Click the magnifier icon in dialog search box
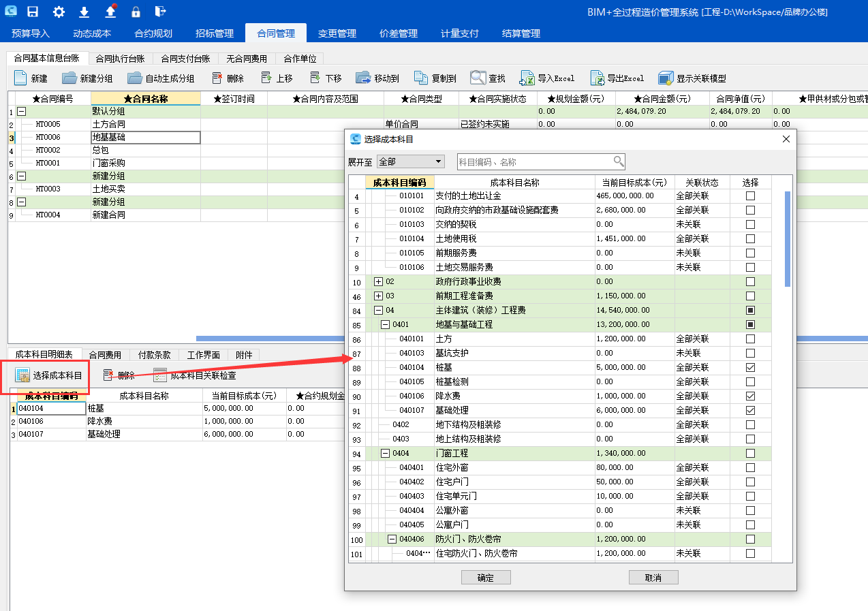The image size is (868, 611). 618,161
